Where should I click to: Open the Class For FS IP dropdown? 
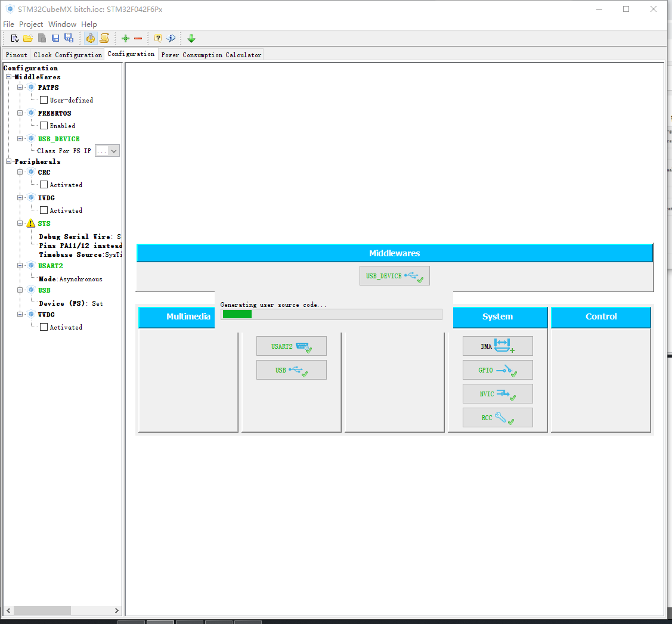(107, 150)
